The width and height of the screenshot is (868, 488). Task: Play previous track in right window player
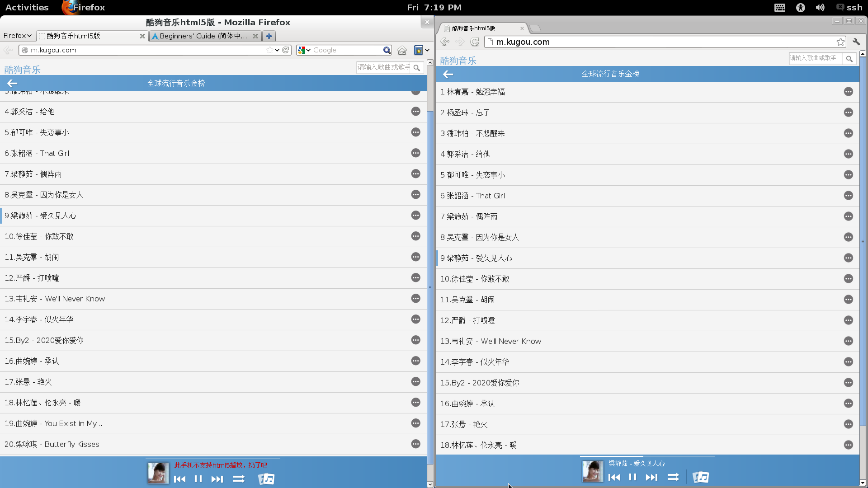[x=614, y=477]
